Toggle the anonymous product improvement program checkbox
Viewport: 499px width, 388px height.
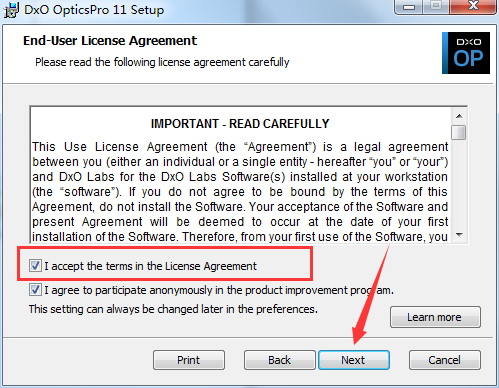tap(35, 290)
